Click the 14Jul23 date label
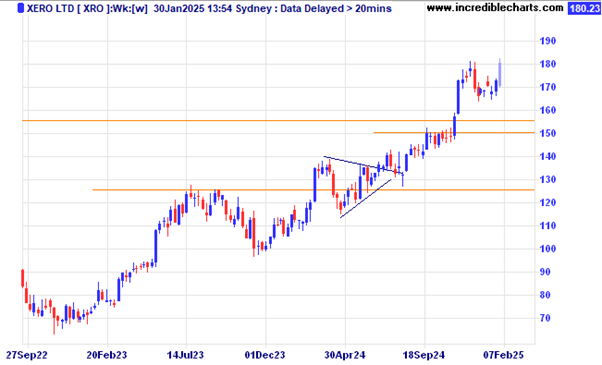 click(185, 355)
